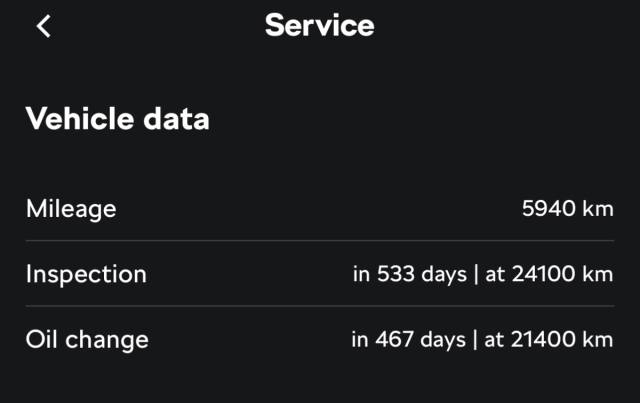Tap the number 21400 in the Oil change row
The image size is (640, 403).
click(x=540, y=339)
